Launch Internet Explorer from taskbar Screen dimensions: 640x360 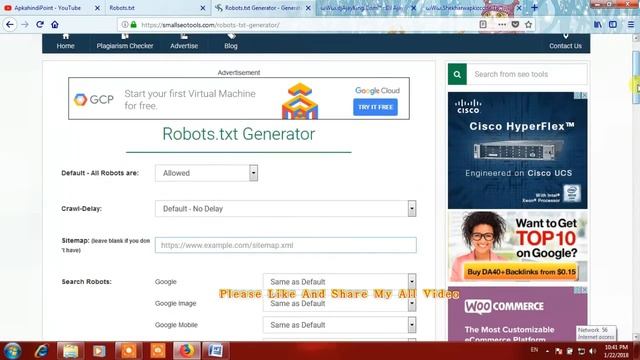point(42,351)
